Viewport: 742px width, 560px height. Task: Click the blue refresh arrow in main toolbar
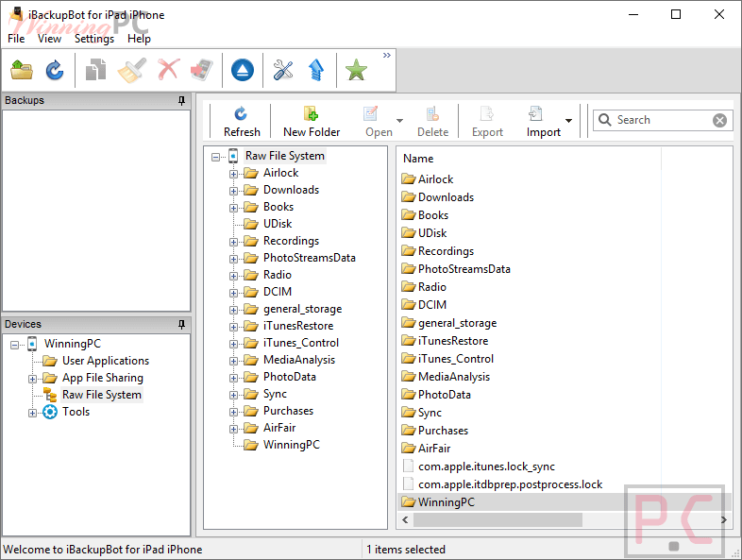click(x=55, y=70)
